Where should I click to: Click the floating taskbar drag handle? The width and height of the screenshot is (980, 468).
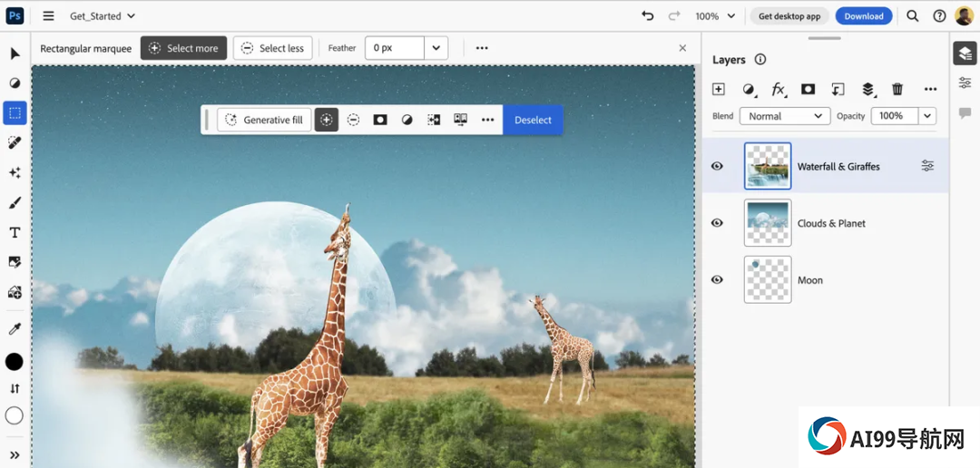pyautogui.click(x=207, y=120)
